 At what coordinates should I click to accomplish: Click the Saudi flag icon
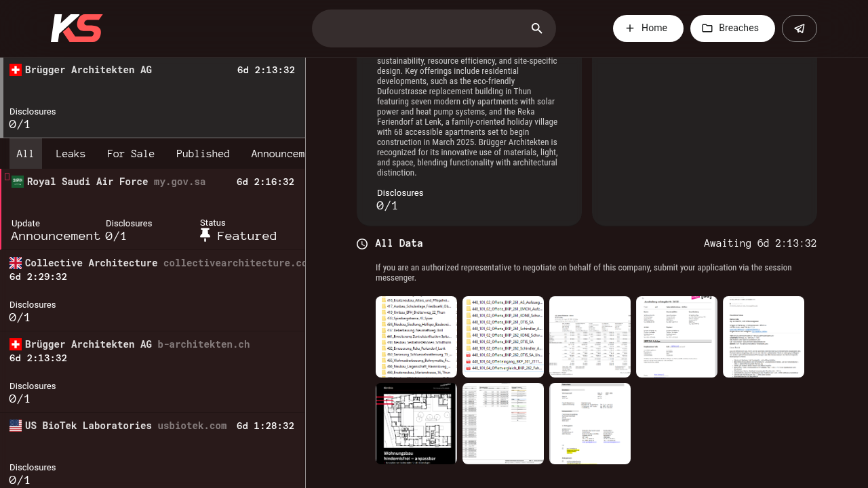point(18,182)
